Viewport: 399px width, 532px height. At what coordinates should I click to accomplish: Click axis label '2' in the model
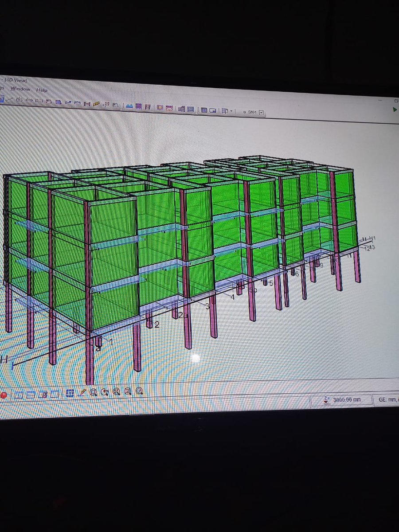coord(156,325)
